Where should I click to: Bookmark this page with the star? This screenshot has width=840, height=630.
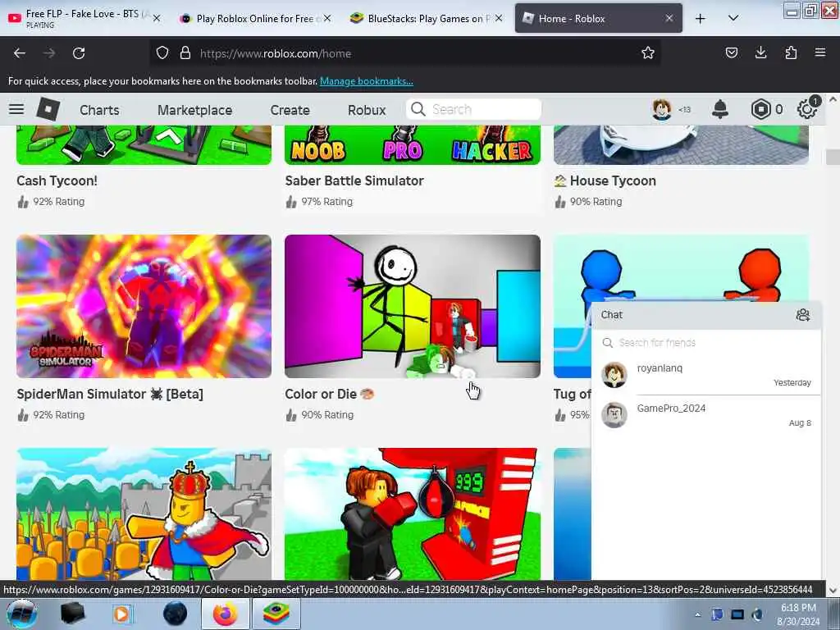(648, 53)
